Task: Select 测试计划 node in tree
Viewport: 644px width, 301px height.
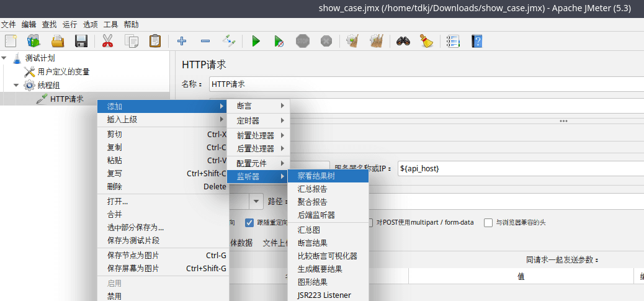Action: (40, 58)
